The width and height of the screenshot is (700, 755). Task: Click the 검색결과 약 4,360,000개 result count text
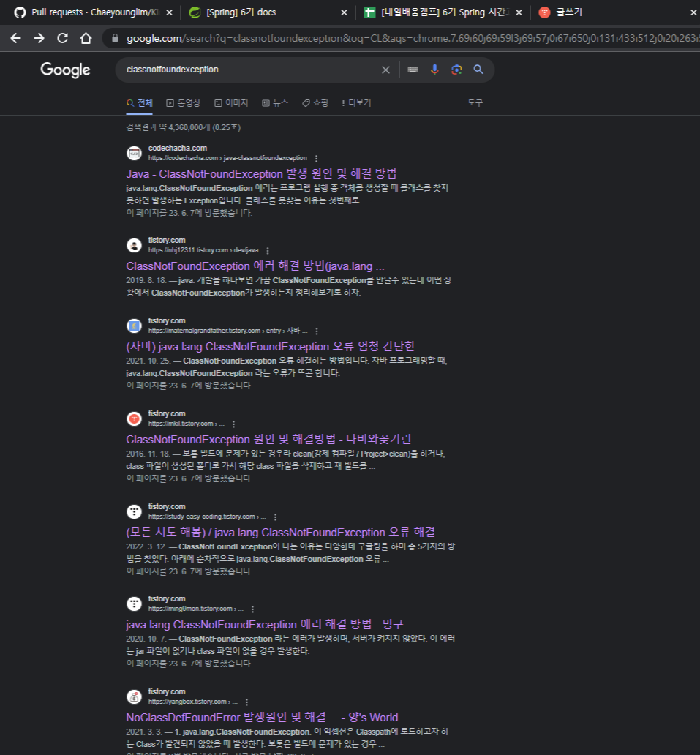pos(184,127)
